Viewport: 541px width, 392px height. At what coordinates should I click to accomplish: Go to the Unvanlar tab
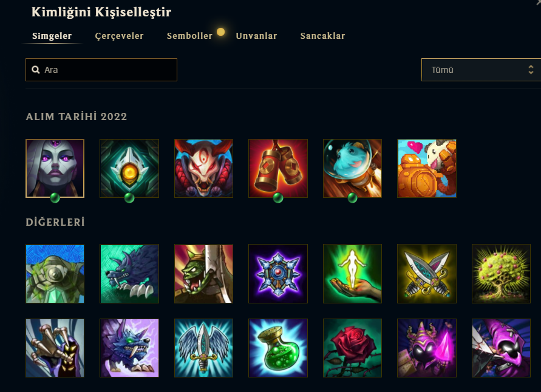pos(256,36)
